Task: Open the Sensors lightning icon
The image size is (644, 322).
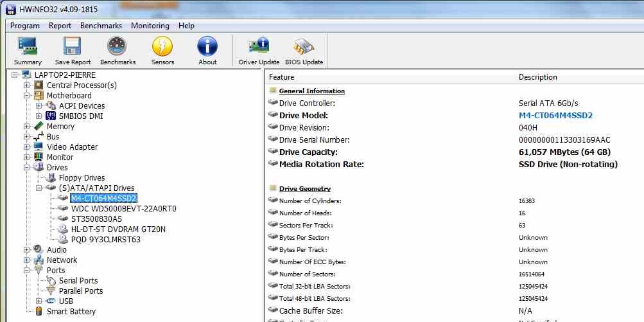Action: (x=162, y=46)
